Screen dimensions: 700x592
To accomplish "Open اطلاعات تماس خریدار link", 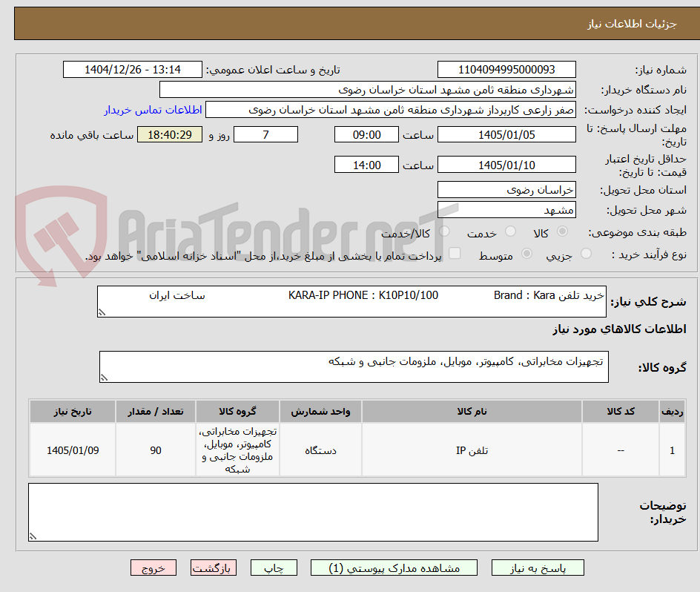I will pyautogui.click(x=153, y=110).
